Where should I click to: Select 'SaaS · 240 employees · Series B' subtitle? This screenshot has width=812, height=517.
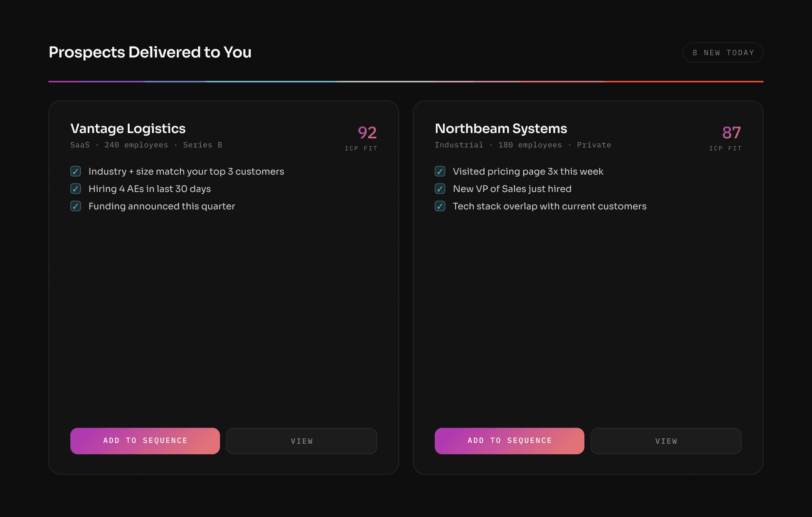coord(146,145)
